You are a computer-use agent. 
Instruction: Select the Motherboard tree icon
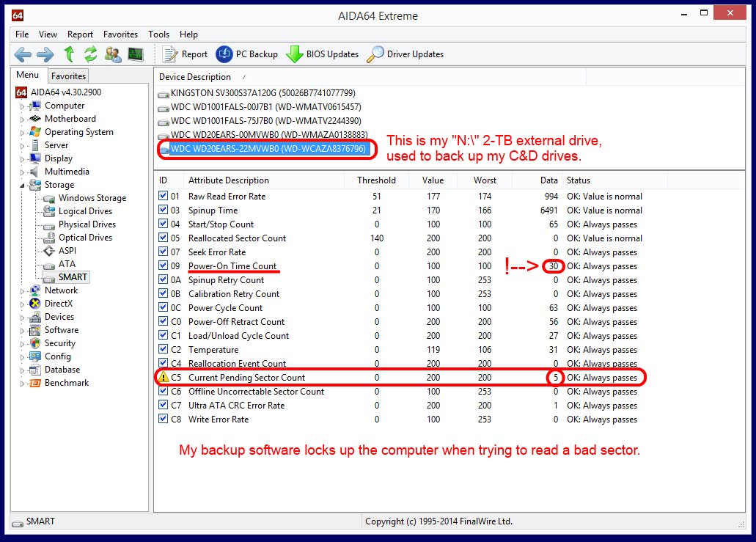click(35, 119)
